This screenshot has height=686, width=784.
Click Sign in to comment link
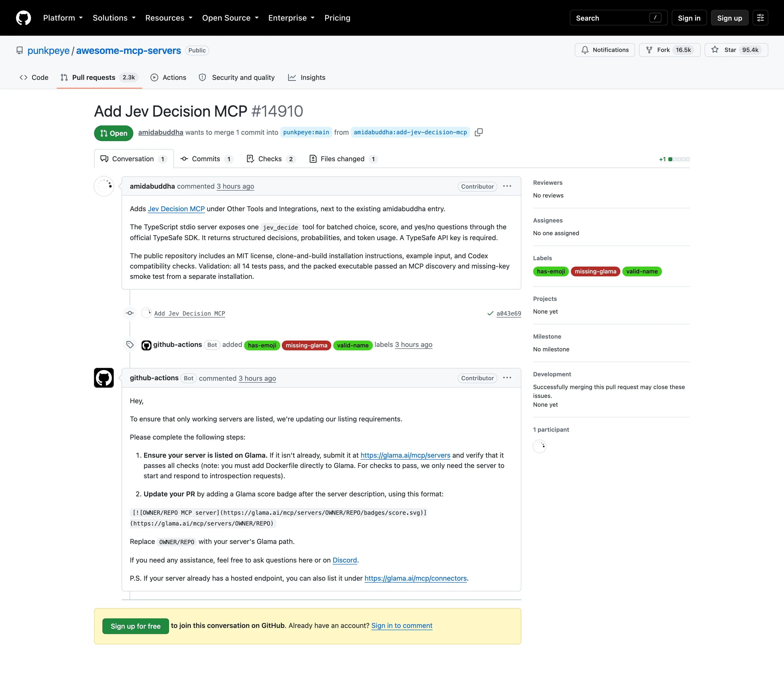402,625
